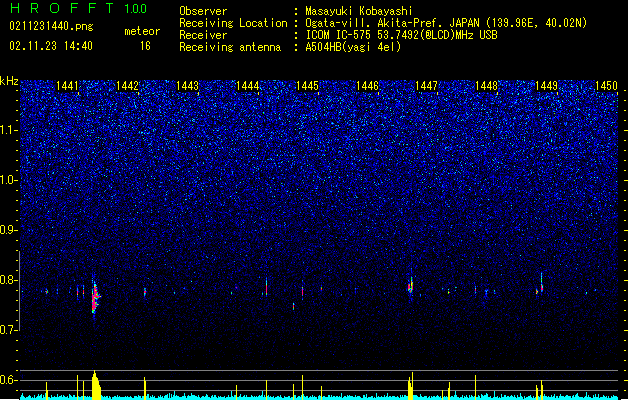Image resolution: width=629 pixels, height=400 pixels.
Task: Click the 'Receiver' field label
Action: 203,35
